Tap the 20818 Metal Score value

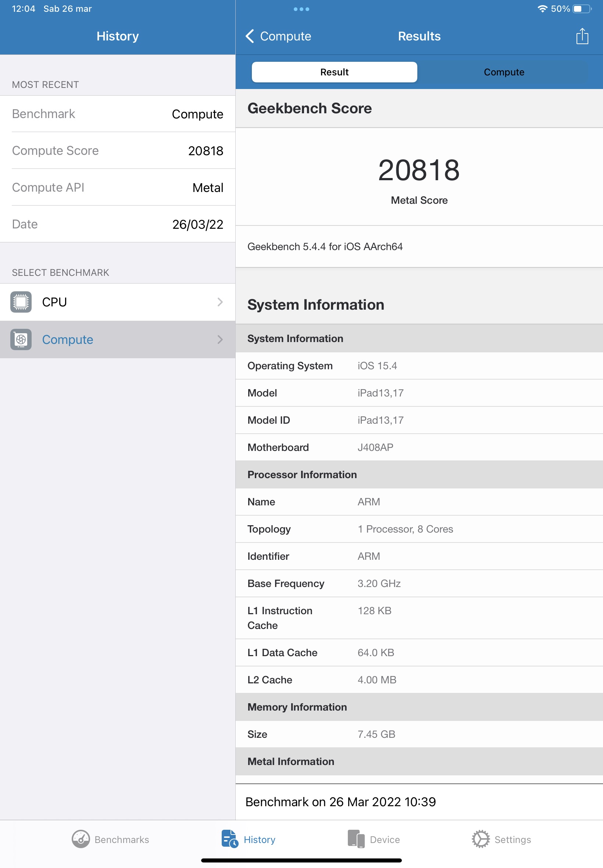(x=419, y=170)
